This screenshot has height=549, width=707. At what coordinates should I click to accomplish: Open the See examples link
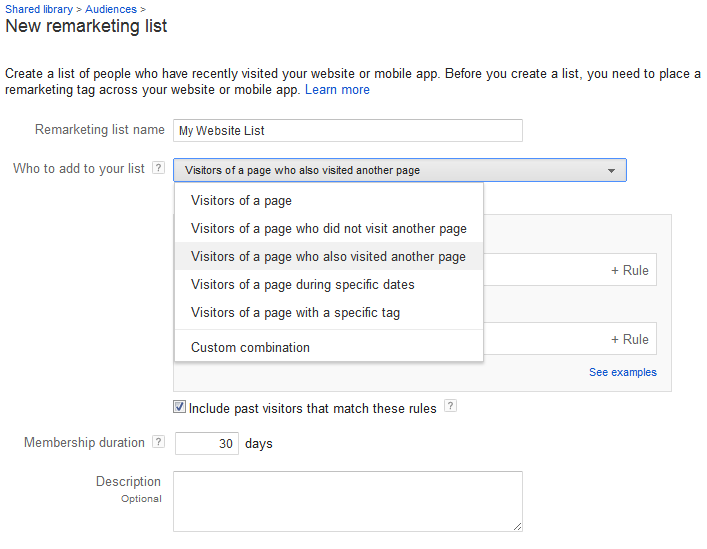623,372
